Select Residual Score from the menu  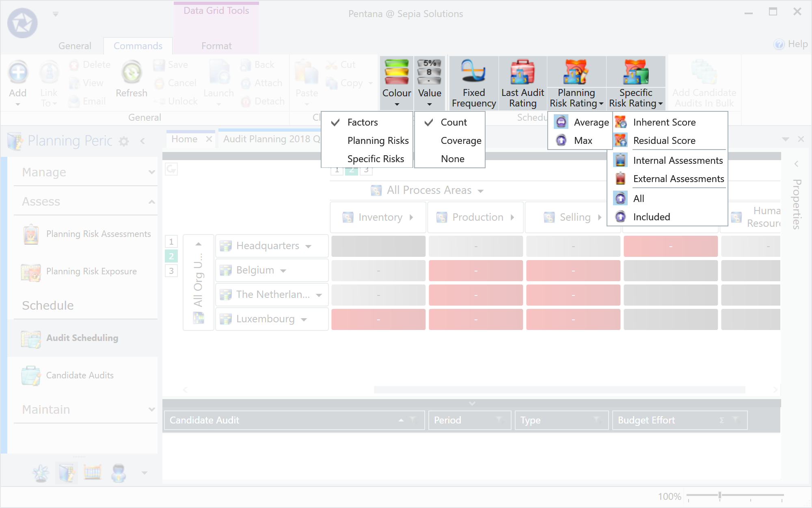[664, 140]
